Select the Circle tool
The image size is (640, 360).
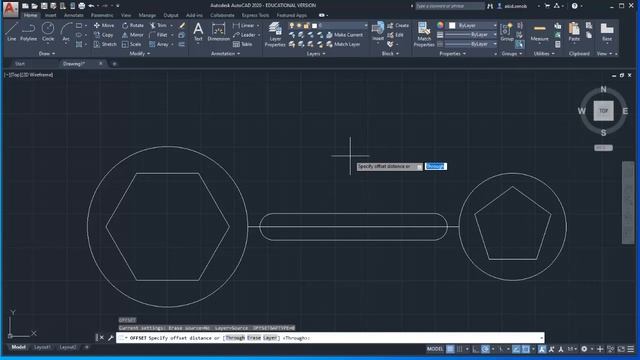click(x=48, y=32)
